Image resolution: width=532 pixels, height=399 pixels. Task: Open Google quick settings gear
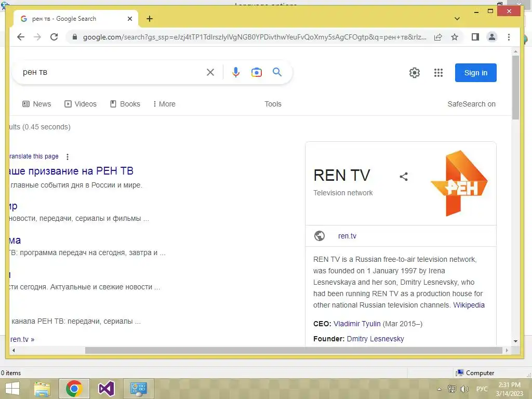tap(414, 73)
